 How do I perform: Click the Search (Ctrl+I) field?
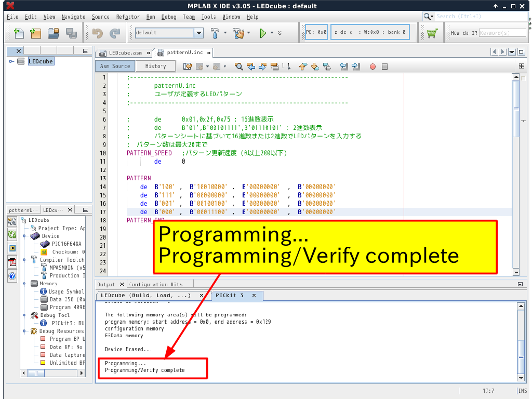[x=481, y=16]
